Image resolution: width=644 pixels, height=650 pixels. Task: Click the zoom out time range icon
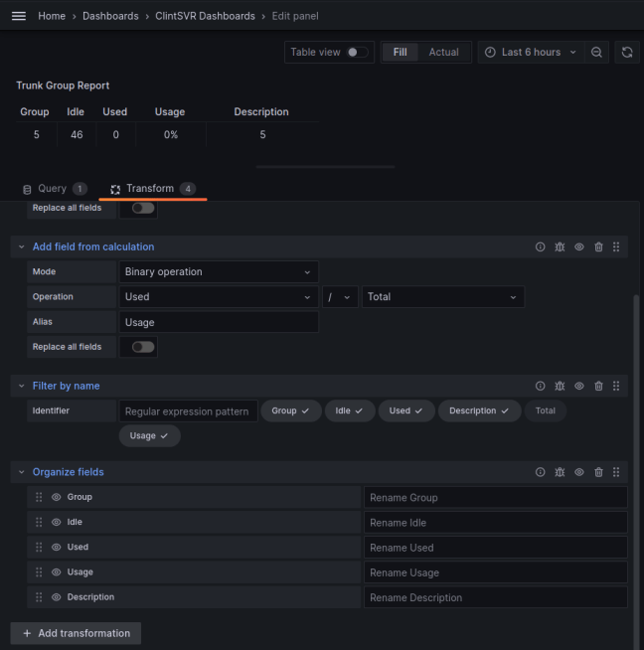[x=596, y=53]
